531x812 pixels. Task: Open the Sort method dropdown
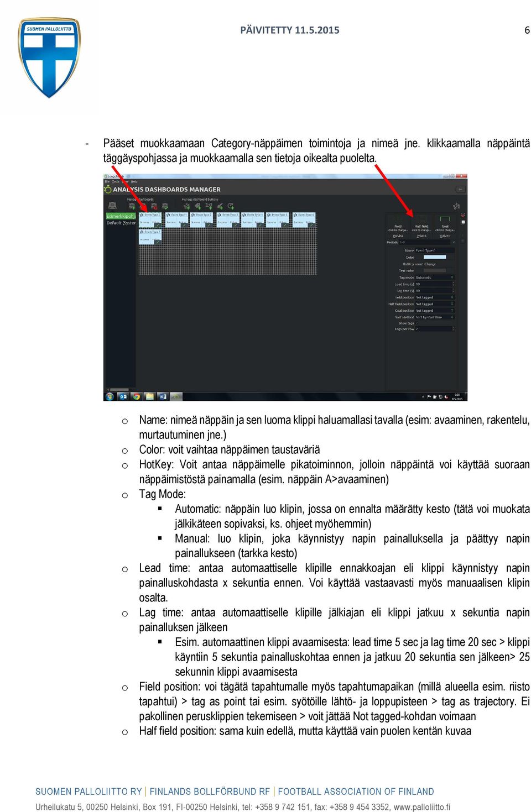pyautogui.click(x=435, y=317)
